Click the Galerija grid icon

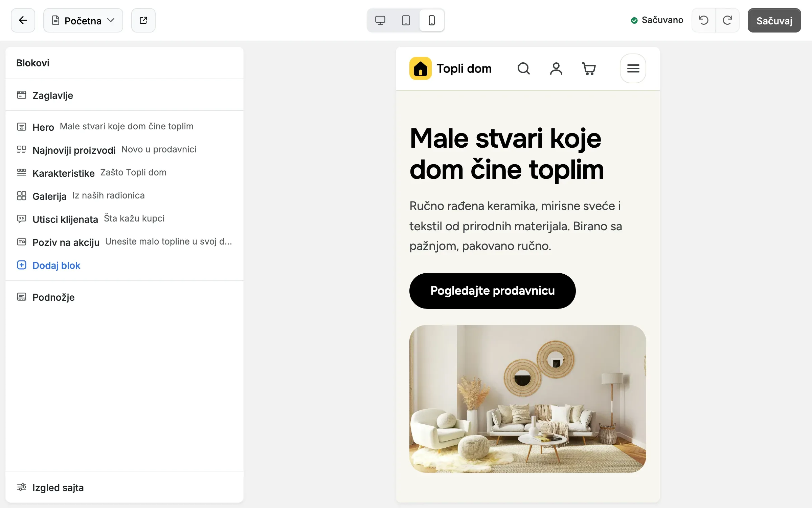[22, 196]
